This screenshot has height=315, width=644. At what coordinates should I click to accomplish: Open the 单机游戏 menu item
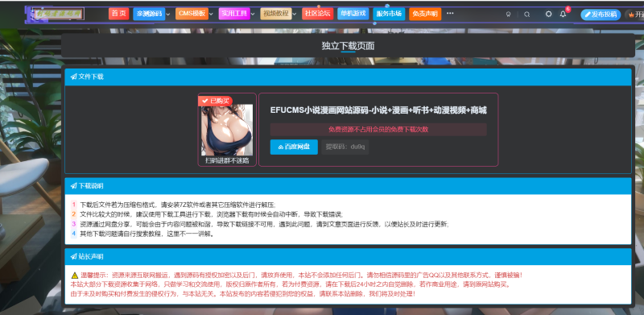[x=353, y=14]
